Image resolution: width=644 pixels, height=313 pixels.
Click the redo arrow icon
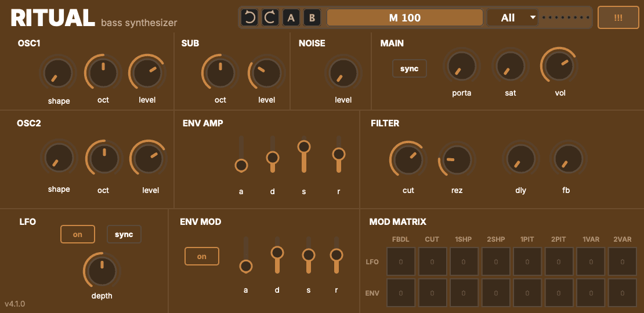[270, 17]
